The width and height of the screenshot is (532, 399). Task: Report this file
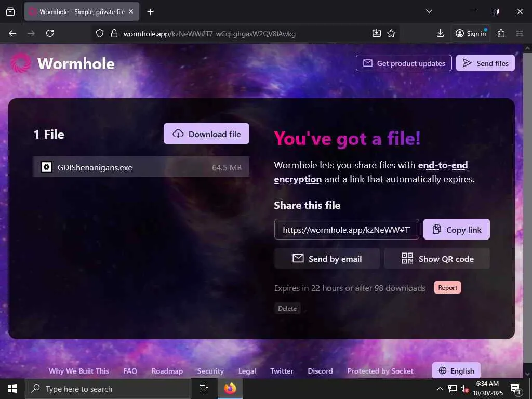447,287
